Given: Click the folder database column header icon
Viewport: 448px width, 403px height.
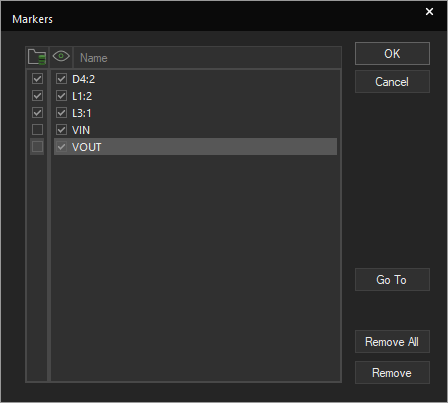Looking at the screenshot, I should pos(37,57).
